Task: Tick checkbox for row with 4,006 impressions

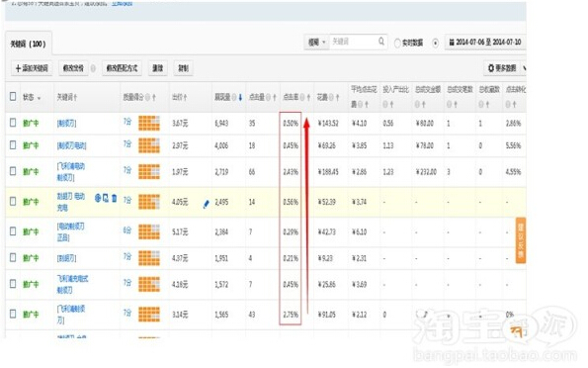Action: coord(13,145)
